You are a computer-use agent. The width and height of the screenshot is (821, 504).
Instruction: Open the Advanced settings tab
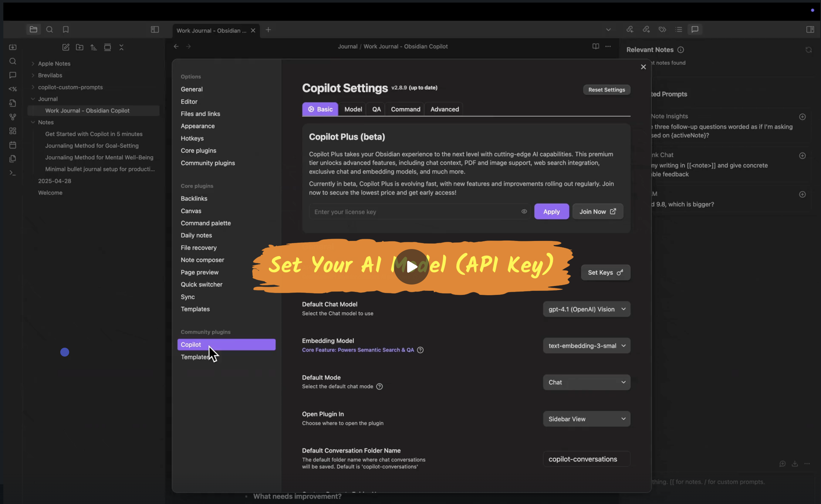tap(445, 109)
